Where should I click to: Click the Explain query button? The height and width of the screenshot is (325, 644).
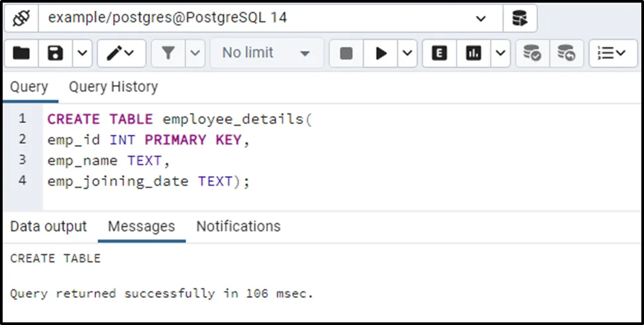(x=439, y=53)
